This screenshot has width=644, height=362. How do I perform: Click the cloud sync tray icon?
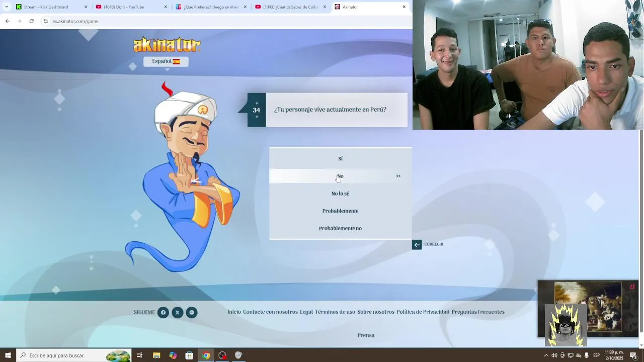pyautogui.click(x=578, y=355)
